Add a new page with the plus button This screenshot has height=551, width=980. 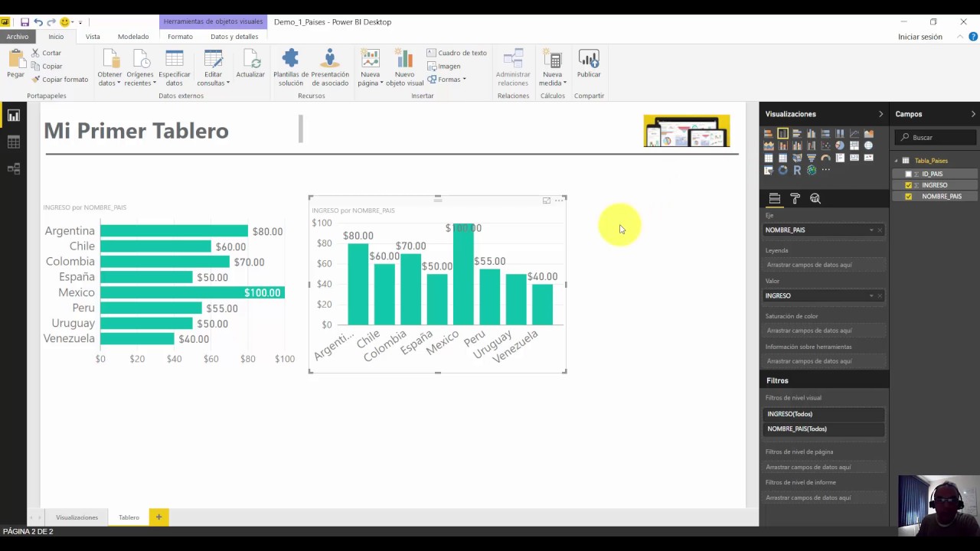158,517
